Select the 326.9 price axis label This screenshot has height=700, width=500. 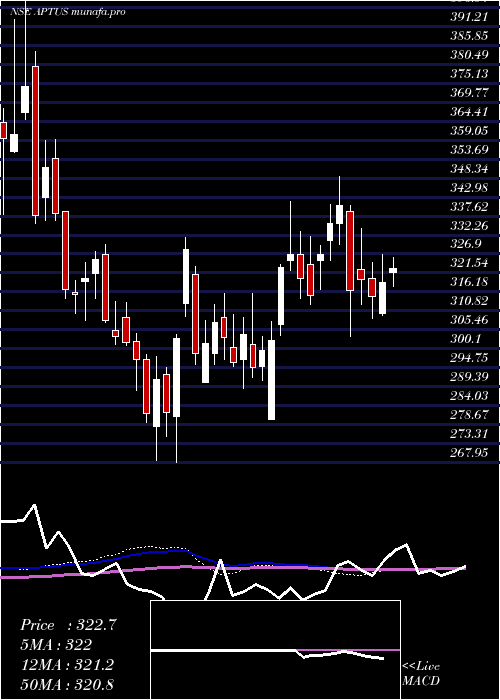[465, 244]
